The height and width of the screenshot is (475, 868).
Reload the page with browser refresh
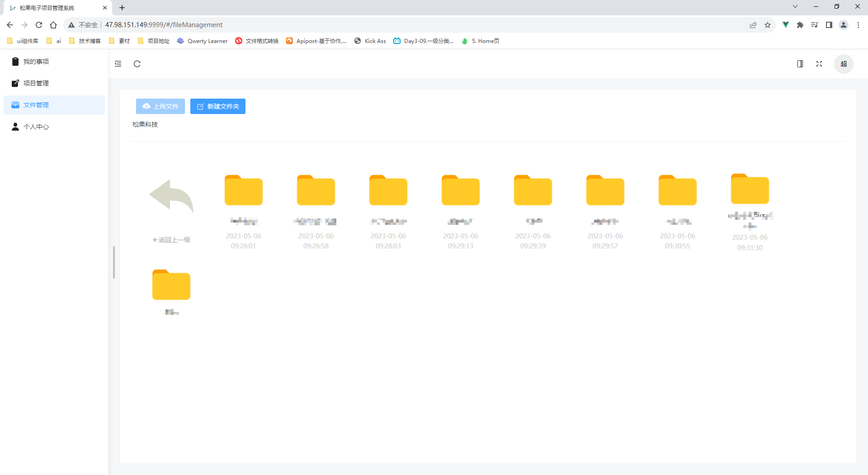39,25
